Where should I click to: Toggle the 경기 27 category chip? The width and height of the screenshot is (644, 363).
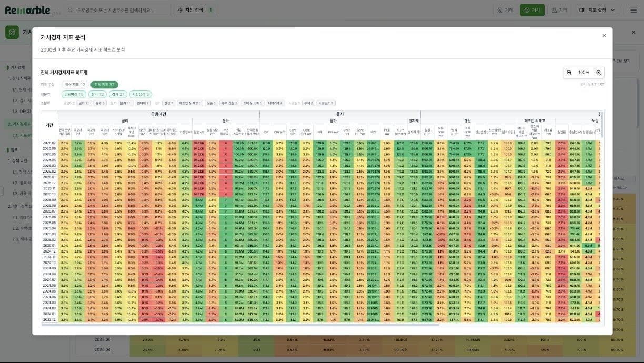(x=118, y=94)
